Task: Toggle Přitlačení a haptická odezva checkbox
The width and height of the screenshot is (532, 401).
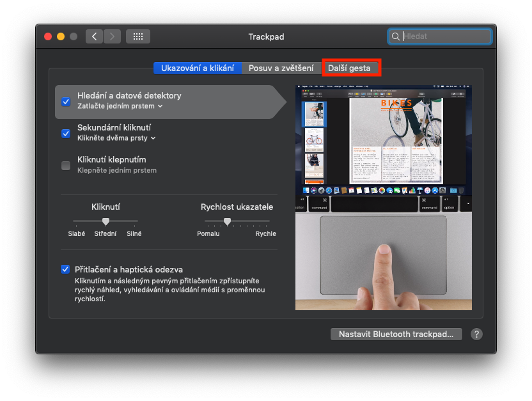Action: click(x=65, y=269)
